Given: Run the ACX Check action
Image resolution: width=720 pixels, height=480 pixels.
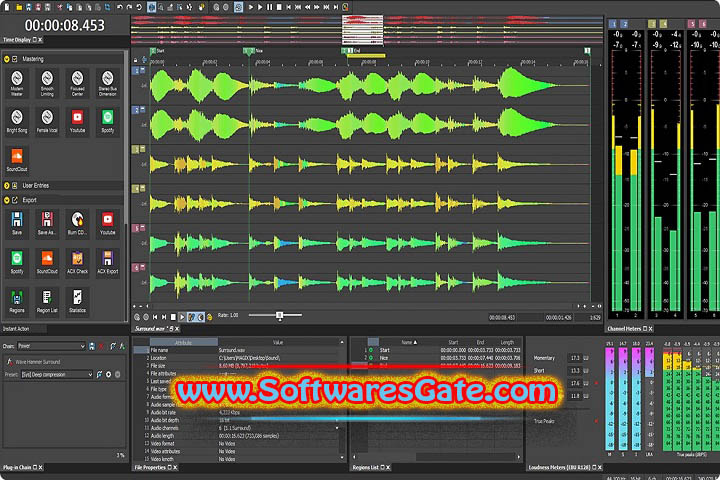Looking at the screenshot, I should pos(77,262).
